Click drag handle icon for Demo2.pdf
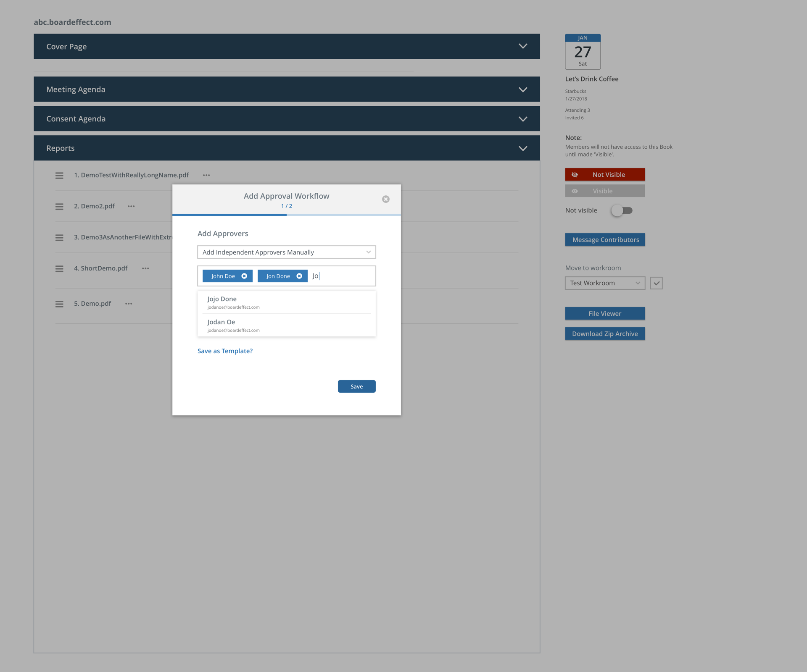Image resolution: width=807 pixels, height=672 pixels. point(59,206)
